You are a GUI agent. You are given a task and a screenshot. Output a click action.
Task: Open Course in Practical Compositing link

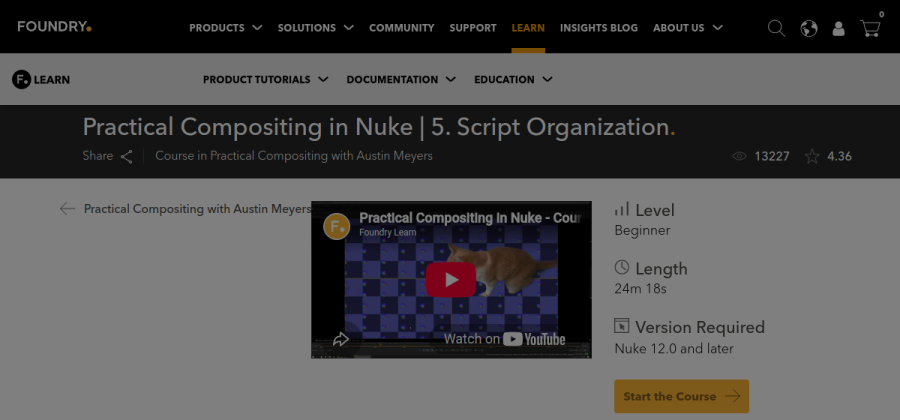point(294,156)
